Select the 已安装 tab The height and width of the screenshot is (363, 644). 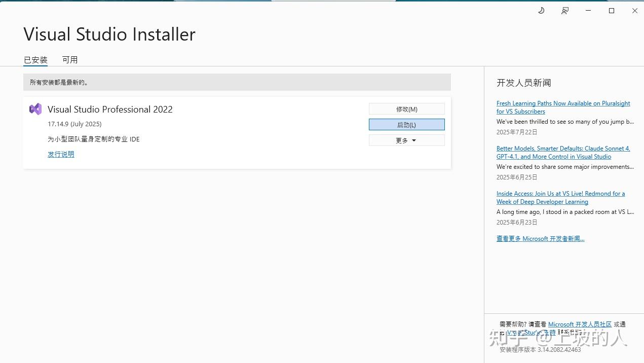[x=35, y=59]
